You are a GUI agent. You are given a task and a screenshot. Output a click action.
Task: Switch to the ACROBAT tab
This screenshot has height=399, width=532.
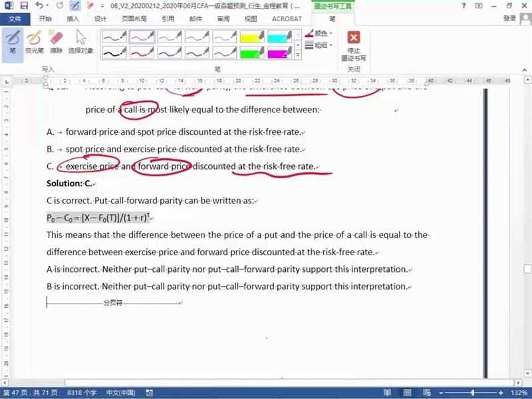click(287, 19)
